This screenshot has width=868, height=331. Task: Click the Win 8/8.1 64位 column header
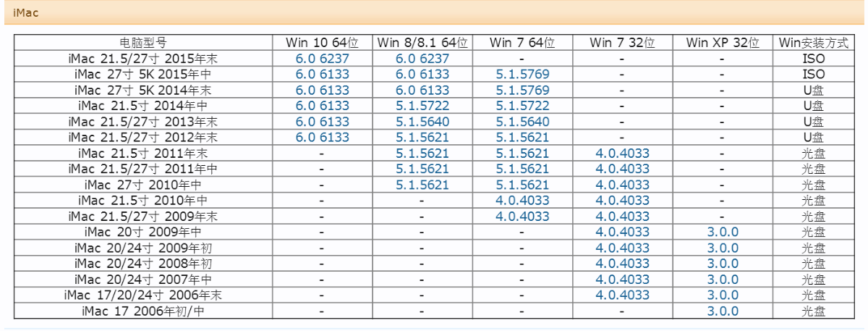coord(422,43)
